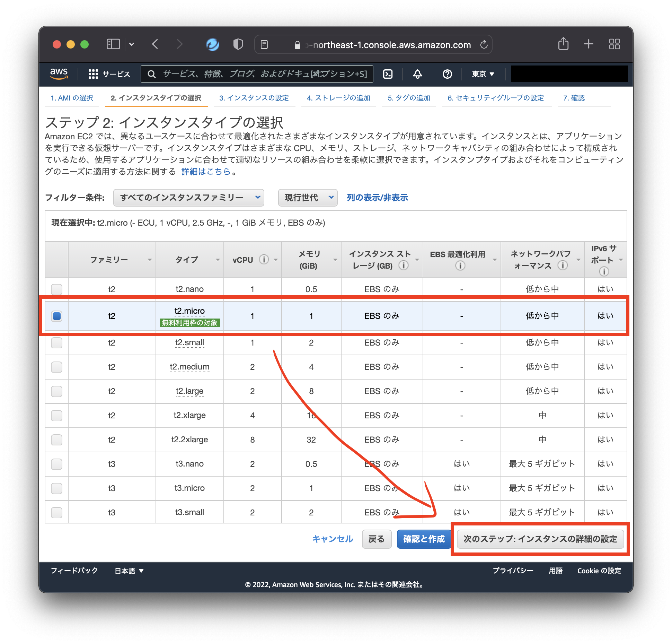The image size is (672, 644).
Task: Switch to step 1. AMI の選択
Action: [71, 98]
